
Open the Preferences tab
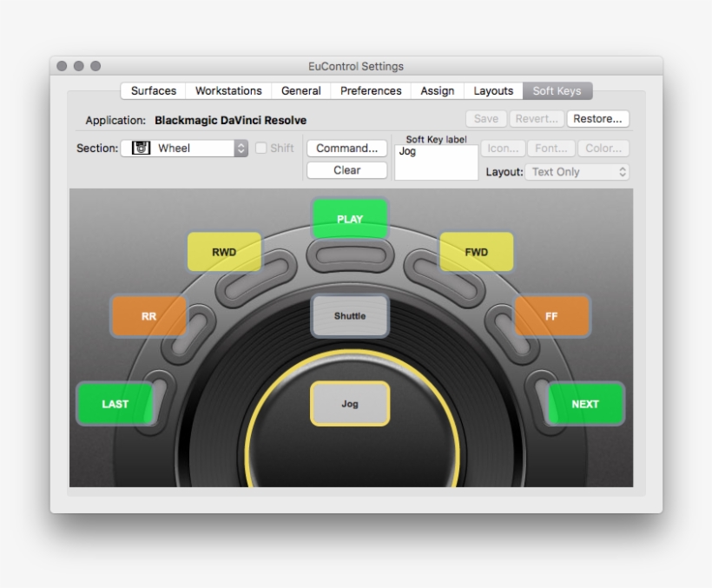pyautogui.click(x=371, y=90)
